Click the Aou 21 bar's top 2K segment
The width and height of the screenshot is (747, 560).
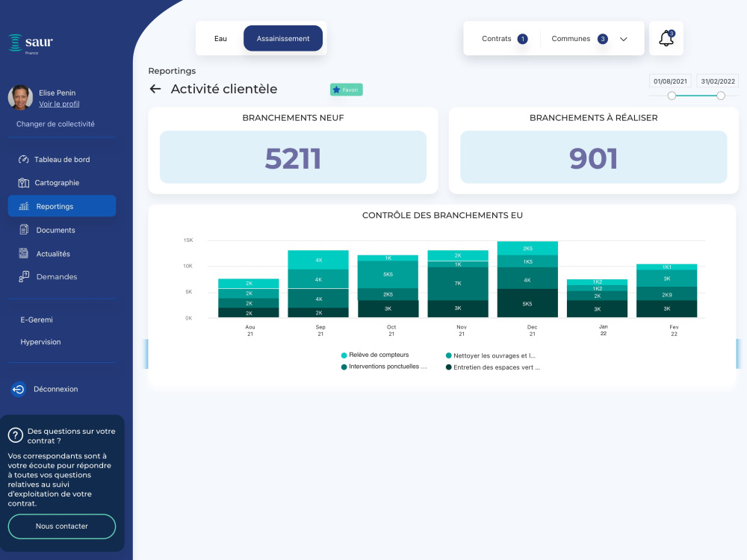[249, 283]
